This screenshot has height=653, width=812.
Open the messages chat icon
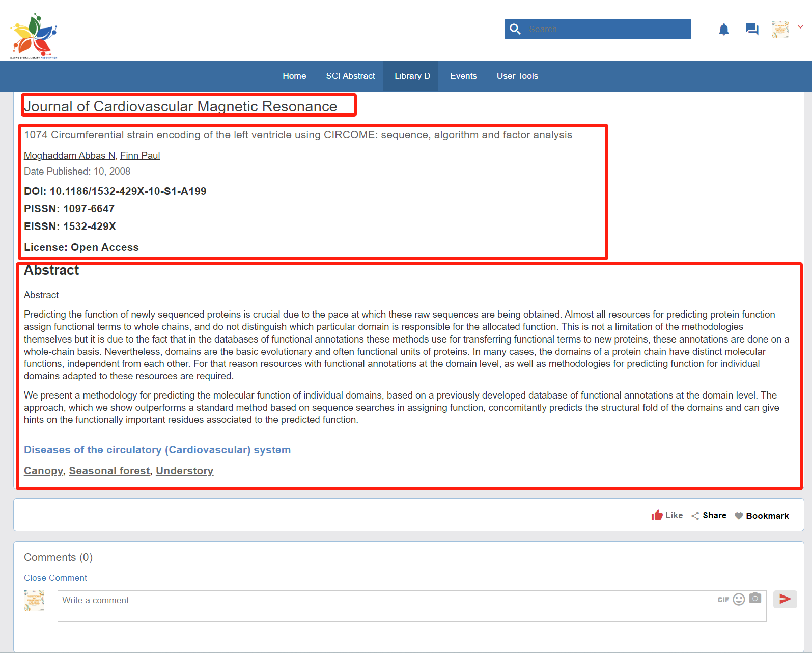point(751,29)
